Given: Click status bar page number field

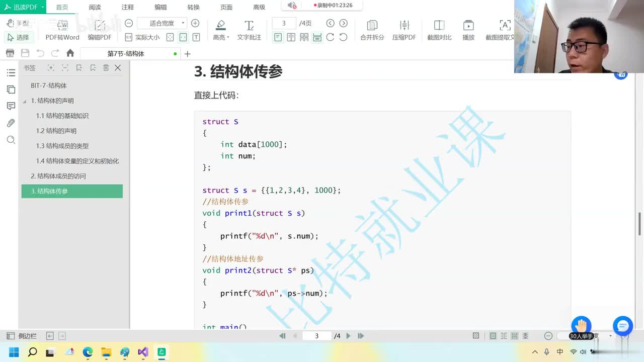Looking at the screenshot, I should (316, 336).
